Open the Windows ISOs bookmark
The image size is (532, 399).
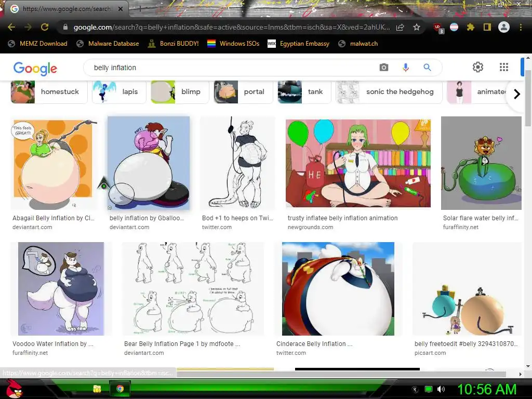pos(233,44)
